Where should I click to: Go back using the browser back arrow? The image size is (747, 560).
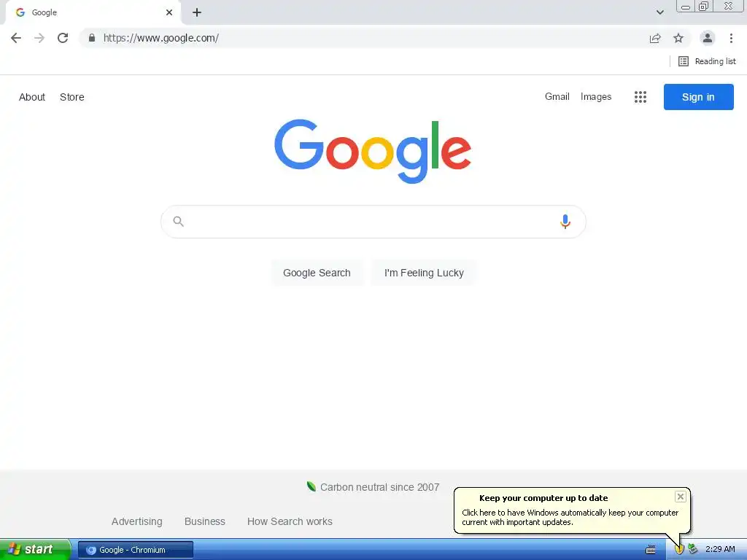pos(16,38)
